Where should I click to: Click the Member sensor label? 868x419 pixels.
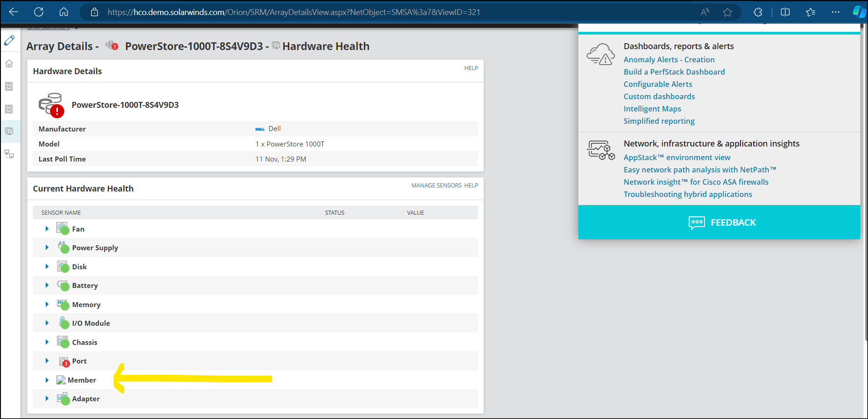pyautogui.click(x=82, y=380)
